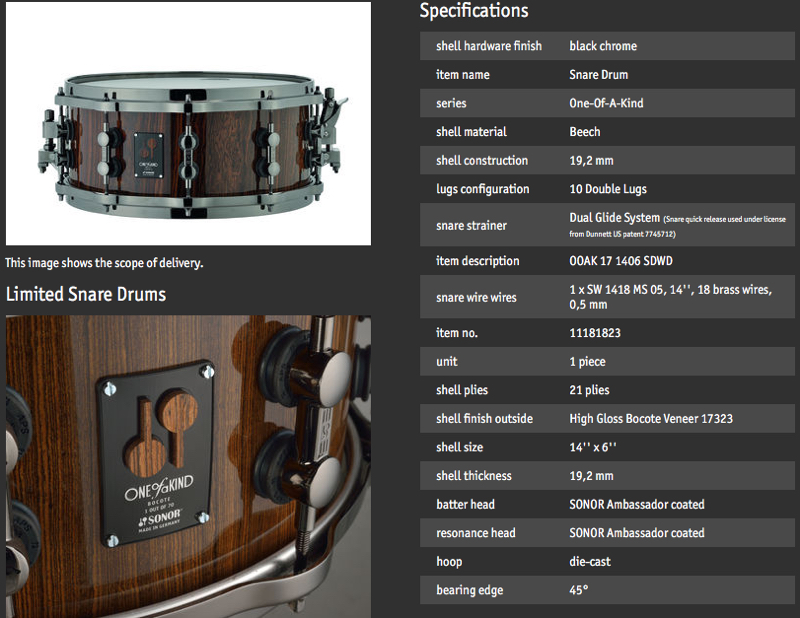
Task: Click the "batter head" label
Action: pos(465,504)
